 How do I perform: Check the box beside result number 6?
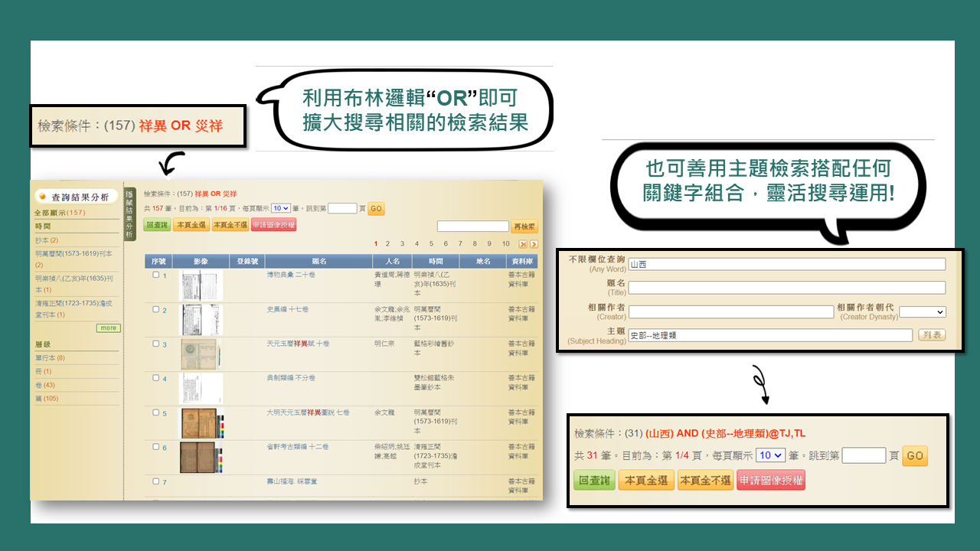point(156,447)
